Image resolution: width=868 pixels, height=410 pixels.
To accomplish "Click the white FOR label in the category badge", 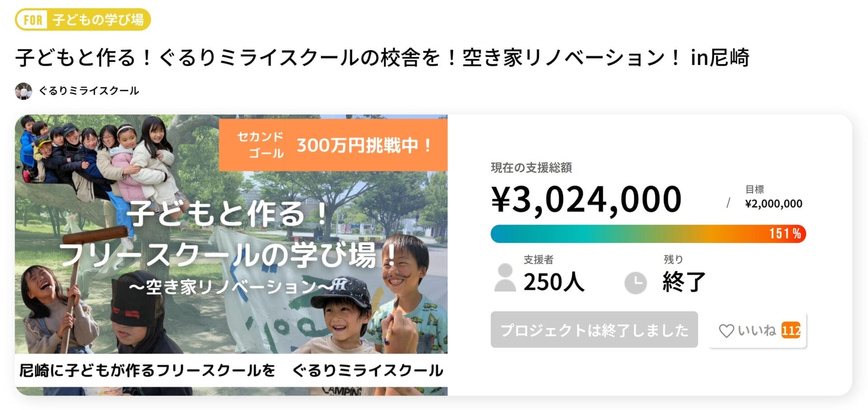I will (x=33, y=20).
